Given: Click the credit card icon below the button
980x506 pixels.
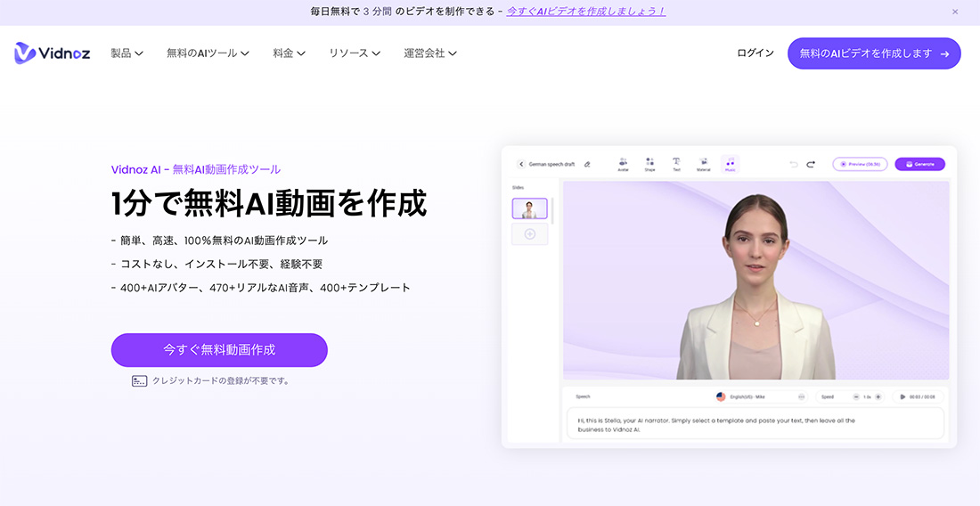Looking at the screenshot, I should point(139,380).
